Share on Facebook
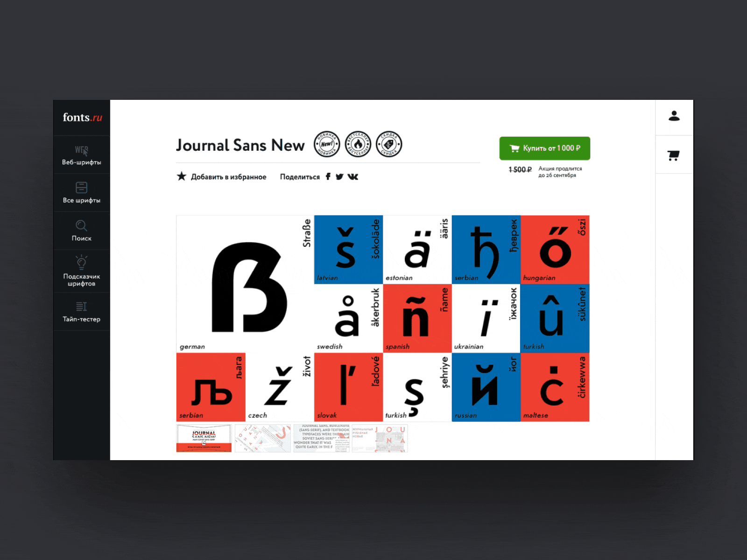This screenshot has width=747, height=560. (x=328, y=176)
